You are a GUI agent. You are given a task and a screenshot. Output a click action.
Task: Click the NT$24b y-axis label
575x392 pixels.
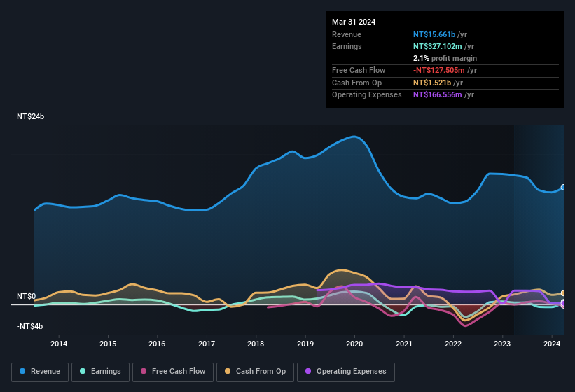[x=30, y=116]
